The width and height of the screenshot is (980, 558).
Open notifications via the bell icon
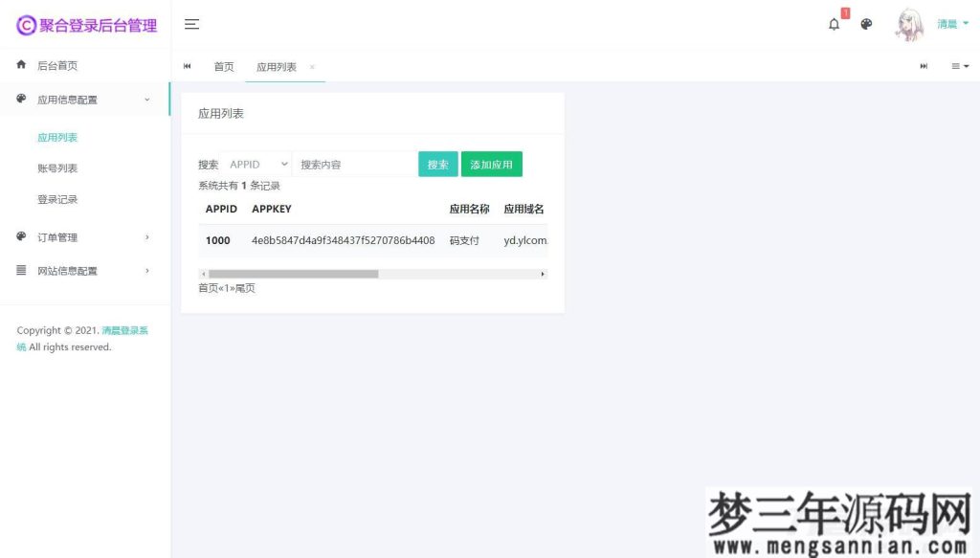click(x=833, y=23)
